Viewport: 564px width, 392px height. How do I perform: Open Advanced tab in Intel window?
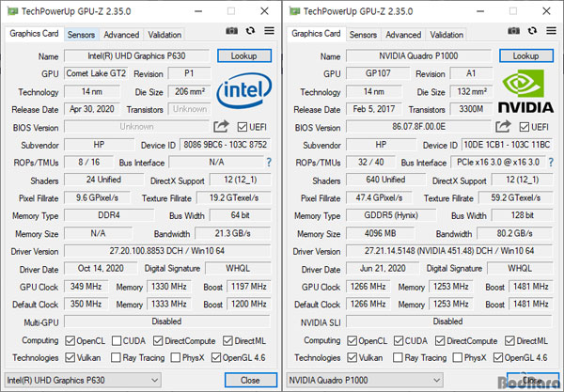pos(121,35)
